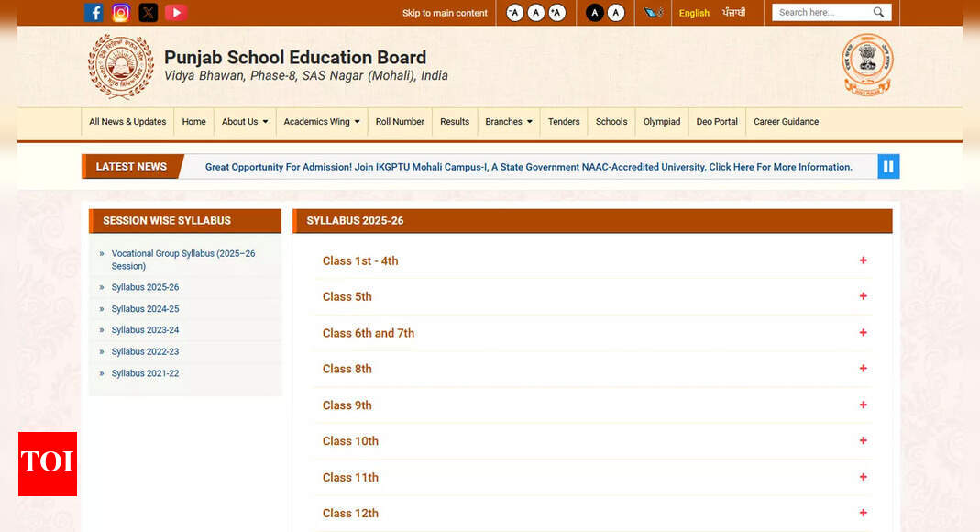Switch to light contrast theme
Screen dimensions: 980x532
pyautogui.click(x=616, y=13)
